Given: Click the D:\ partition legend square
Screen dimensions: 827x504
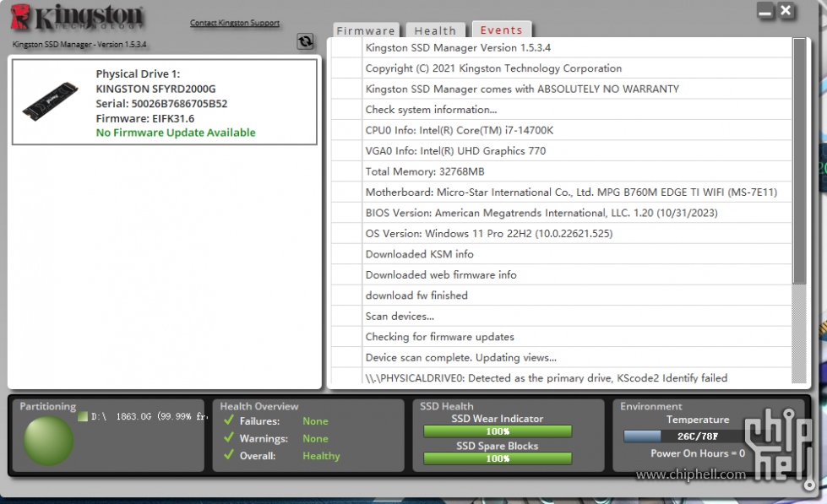Looking at the screenshot, I should pos(83,416).
